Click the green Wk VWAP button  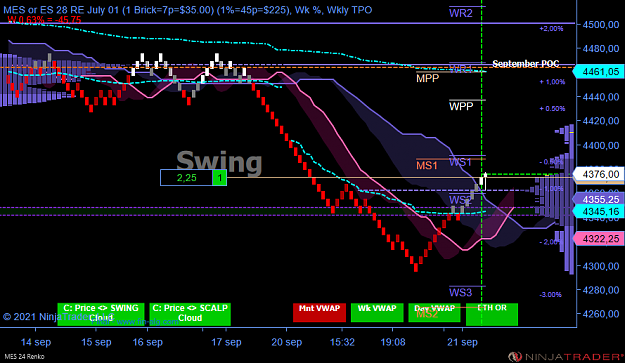377,312
